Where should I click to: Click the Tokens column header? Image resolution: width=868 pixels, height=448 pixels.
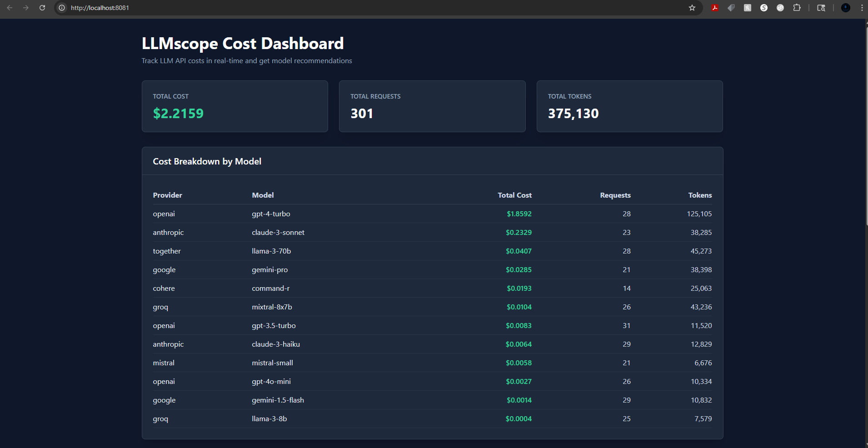click(x=700, y=195)
